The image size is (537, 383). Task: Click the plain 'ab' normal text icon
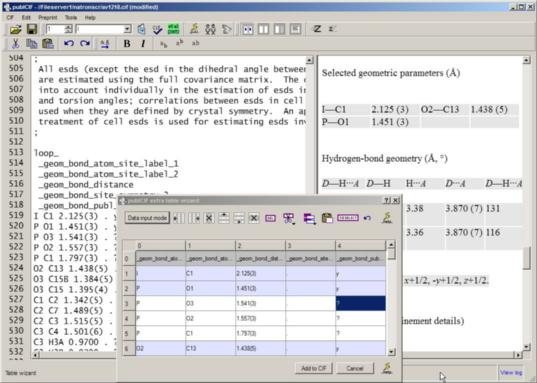click(195, 44)
